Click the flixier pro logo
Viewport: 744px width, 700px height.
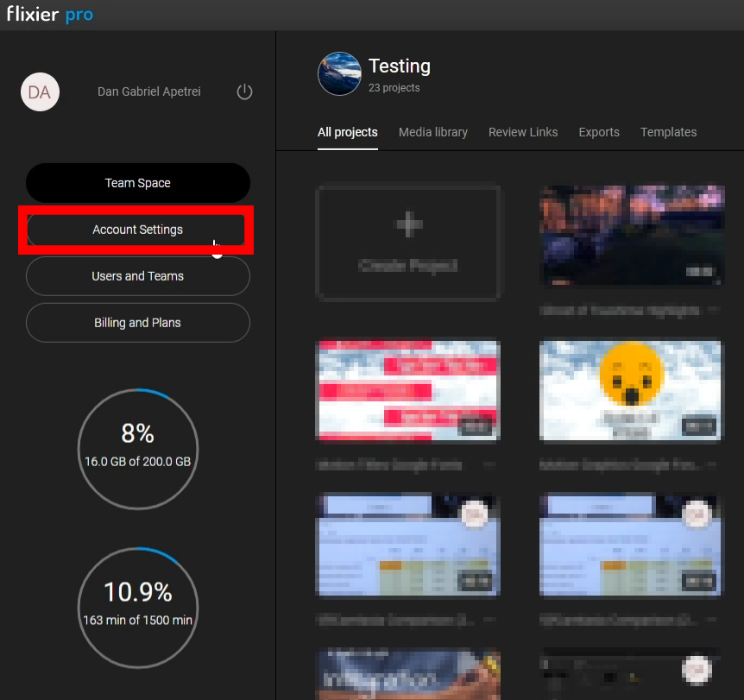coord(50,14)
